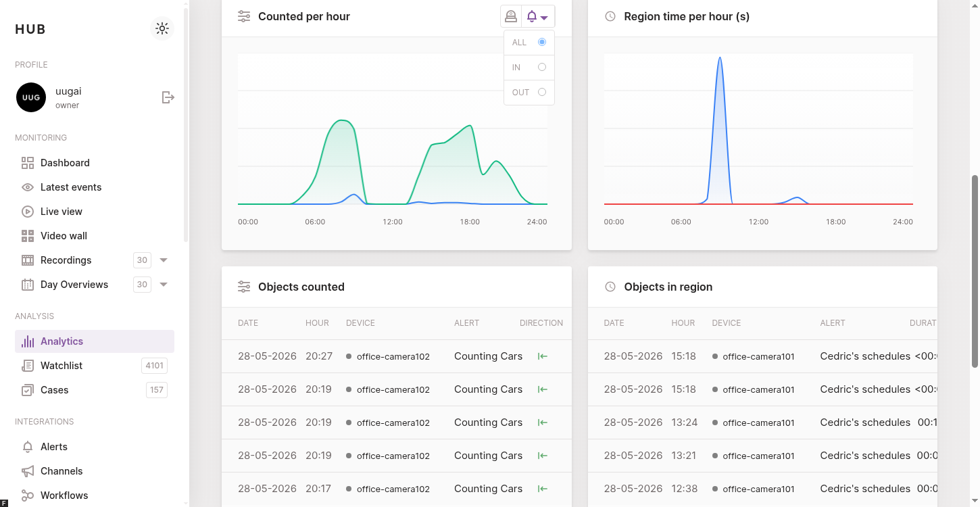Click the uugai username text

click(x=68, y=91)
